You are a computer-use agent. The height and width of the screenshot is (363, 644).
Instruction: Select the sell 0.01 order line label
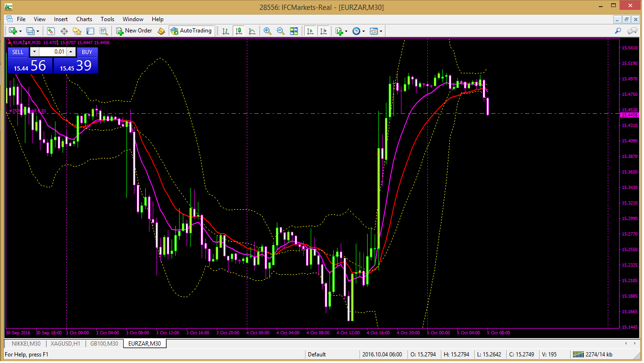coord(27,111)
